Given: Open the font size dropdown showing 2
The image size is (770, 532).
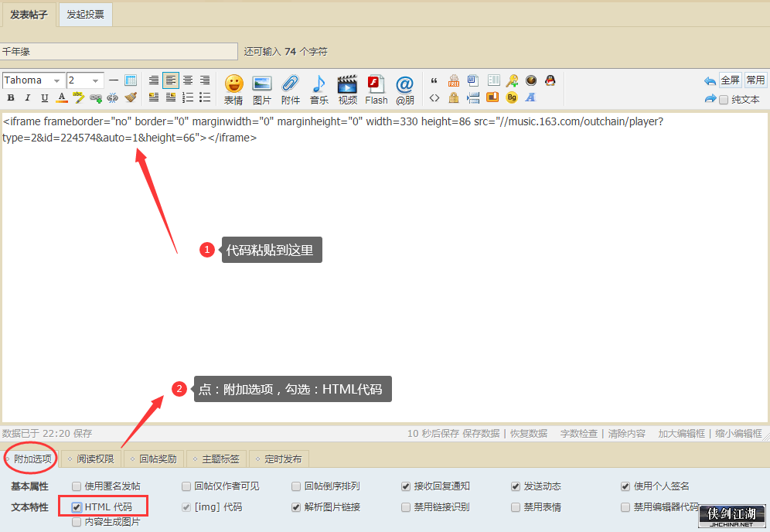Looking at the screenshot, I should (85, 80).
